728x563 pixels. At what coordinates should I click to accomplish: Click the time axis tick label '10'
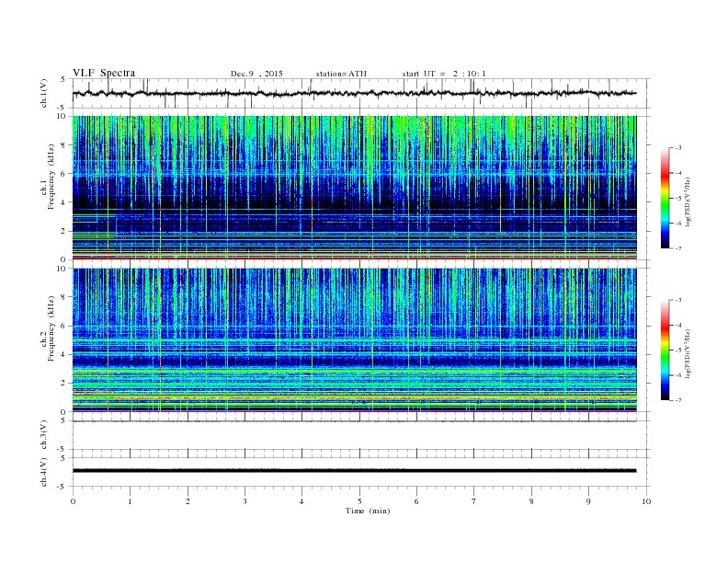point(646,501)
